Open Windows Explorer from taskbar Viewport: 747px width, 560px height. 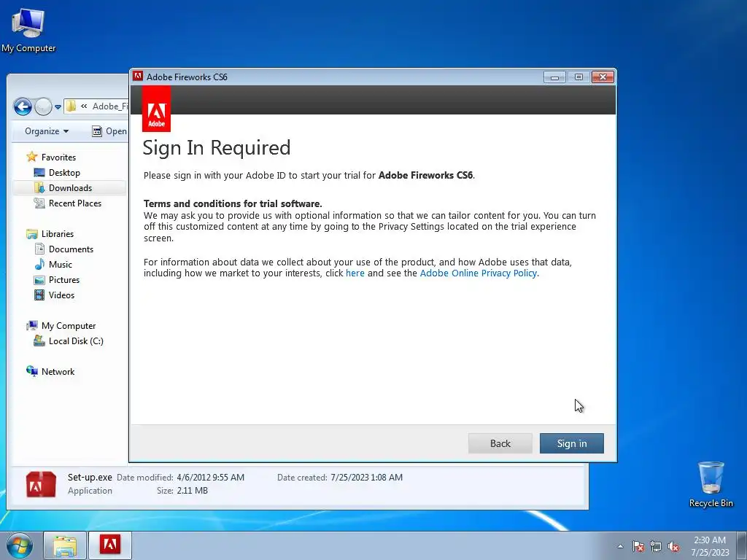(65, 545)
